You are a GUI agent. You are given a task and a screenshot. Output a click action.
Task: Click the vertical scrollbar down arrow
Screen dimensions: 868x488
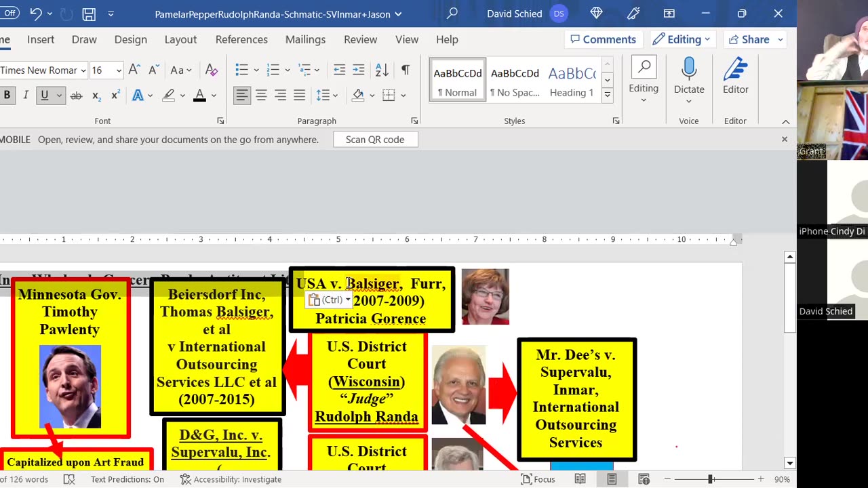pos(789,463)
